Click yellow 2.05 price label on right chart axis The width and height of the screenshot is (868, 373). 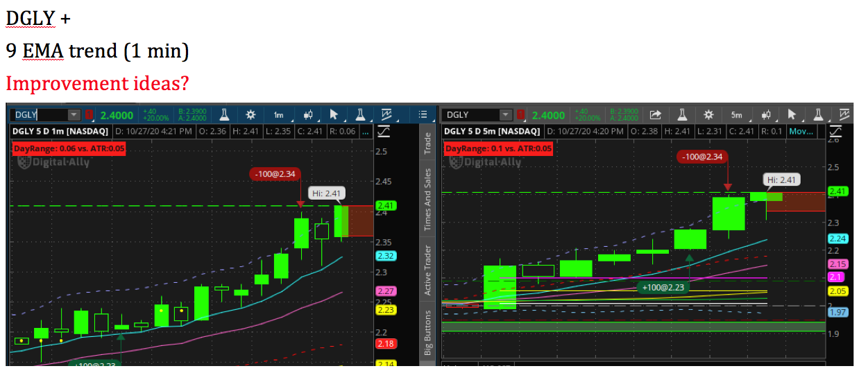838,291
